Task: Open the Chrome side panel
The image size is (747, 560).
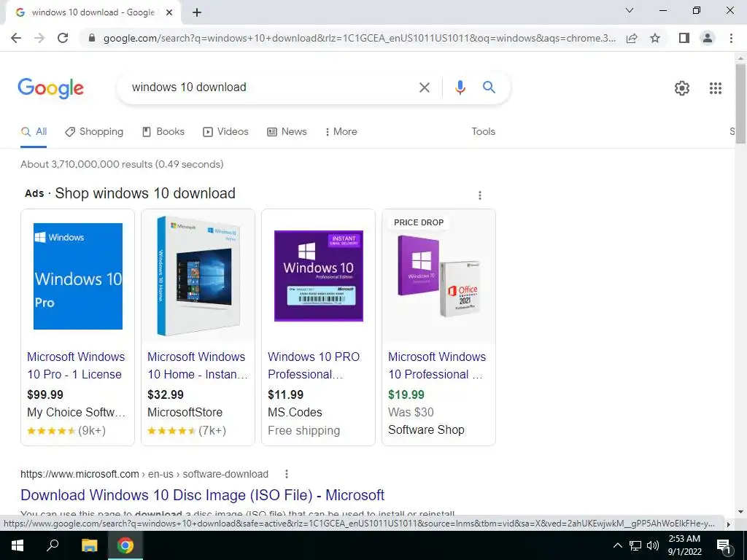Action: tap(684, 38)
